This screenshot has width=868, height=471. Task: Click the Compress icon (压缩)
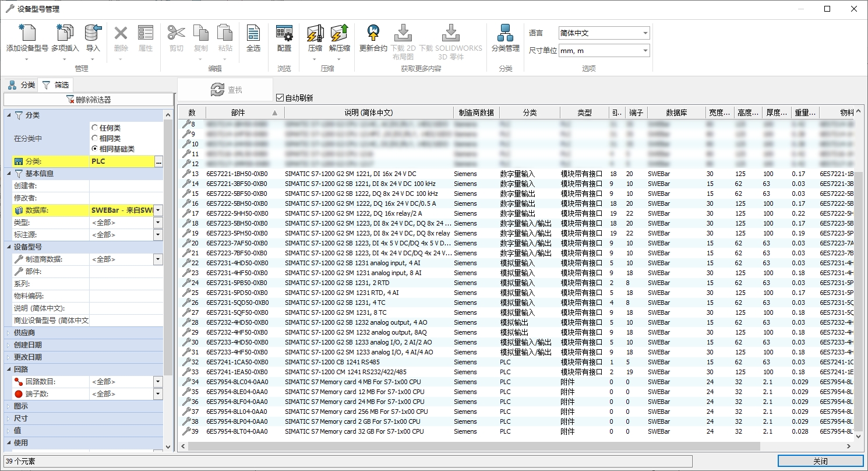315,34
